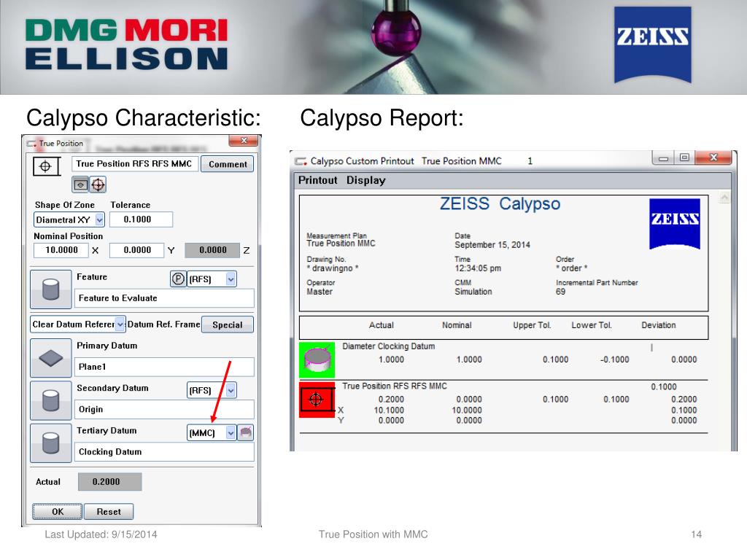The height and width of the screenshot is (560, 747).
Task: Open Secondary Datum RFS dropdown
Action: point(212,391)
